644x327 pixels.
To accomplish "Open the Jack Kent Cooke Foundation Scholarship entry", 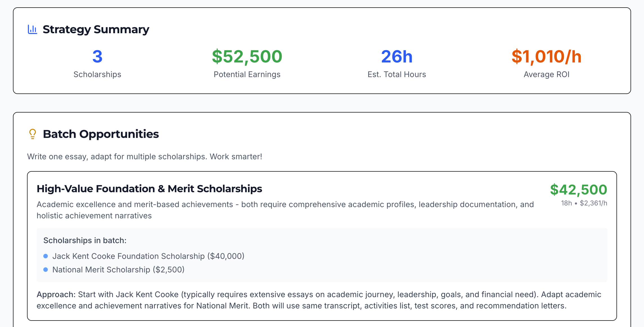I will coord(148,256).
